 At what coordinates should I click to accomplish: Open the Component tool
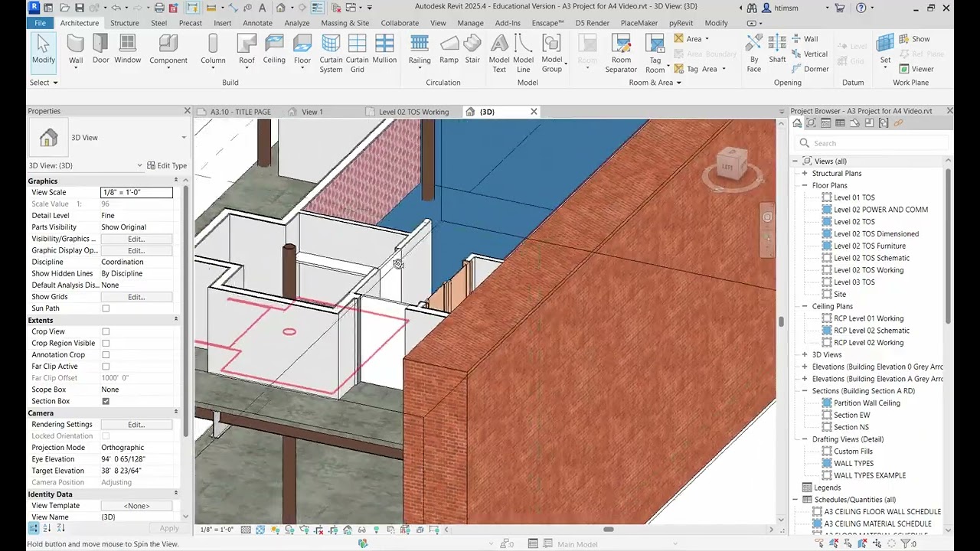pos(168,50)
